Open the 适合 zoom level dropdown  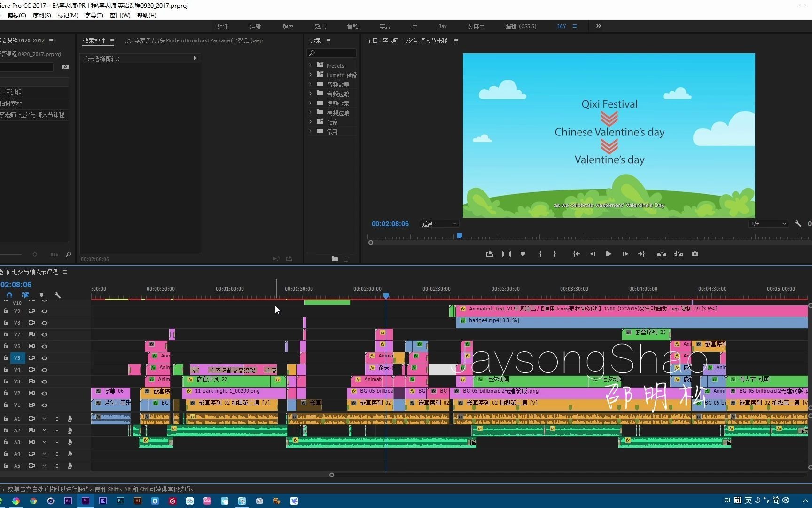tap(439, 224)
